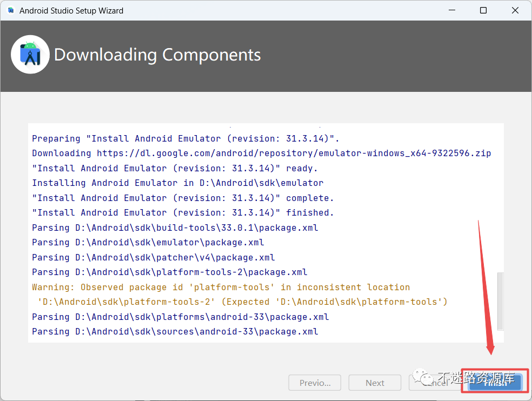Click the Next button
The image size is (532, 401).
click(x=375, y=383)
